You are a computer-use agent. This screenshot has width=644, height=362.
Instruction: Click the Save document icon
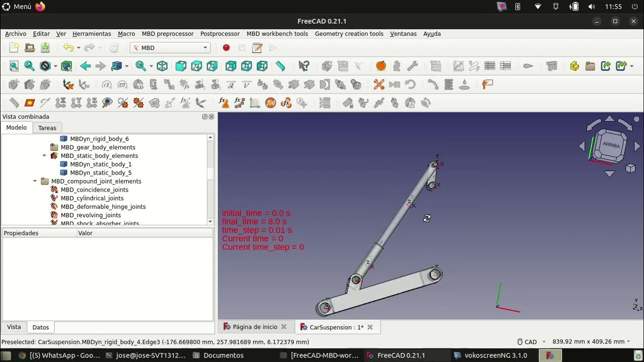(45, 48)
